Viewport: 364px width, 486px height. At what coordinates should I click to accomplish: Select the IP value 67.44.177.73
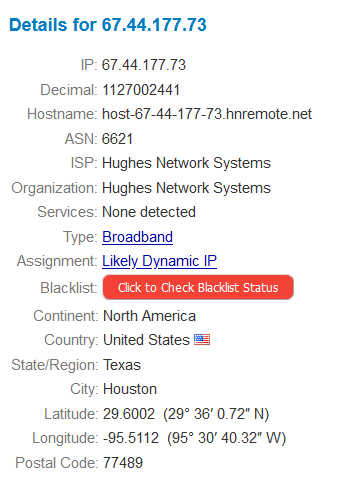coord(144,65)
